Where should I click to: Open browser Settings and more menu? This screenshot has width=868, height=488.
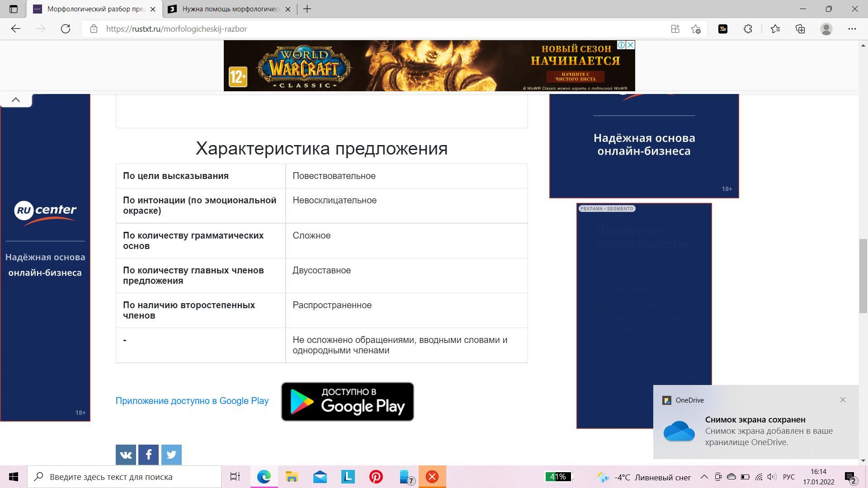pyautogui.click(x=852, y=29)
